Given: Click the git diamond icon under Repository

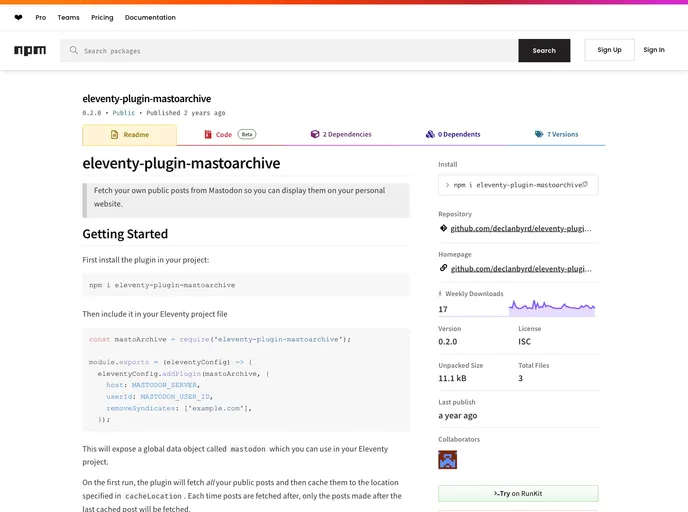Looking at the screenshot, I should tap(443, 228).
